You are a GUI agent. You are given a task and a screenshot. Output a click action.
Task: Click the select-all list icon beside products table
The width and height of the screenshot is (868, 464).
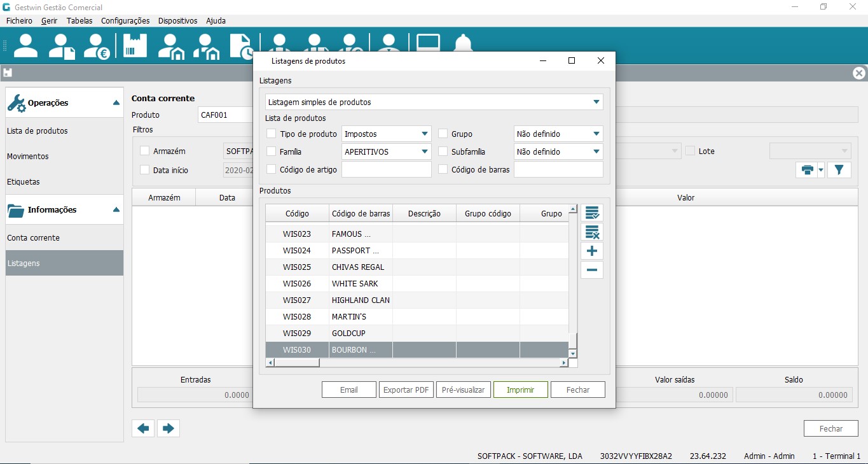pos(592,213)
